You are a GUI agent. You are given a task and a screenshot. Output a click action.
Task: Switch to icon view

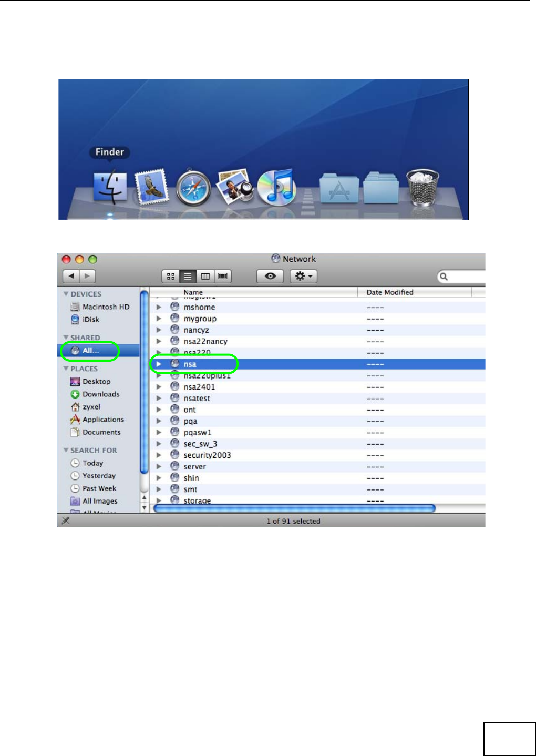click(171, 276)
